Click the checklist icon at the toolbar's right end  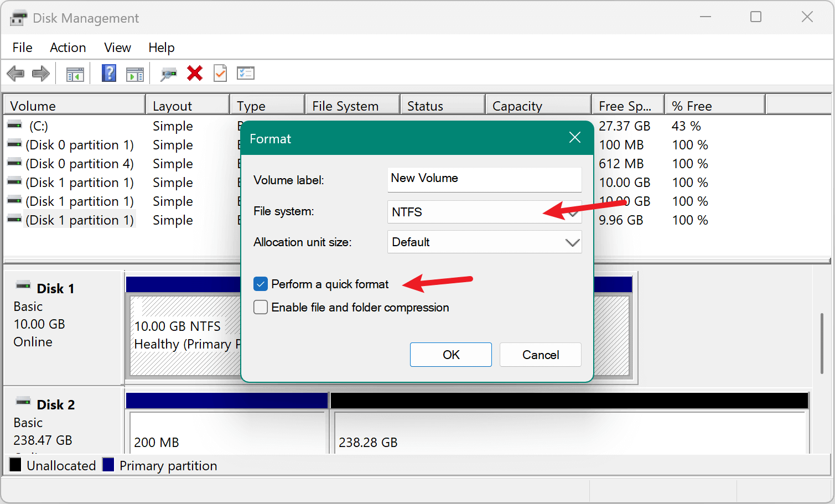coord(245,73)
